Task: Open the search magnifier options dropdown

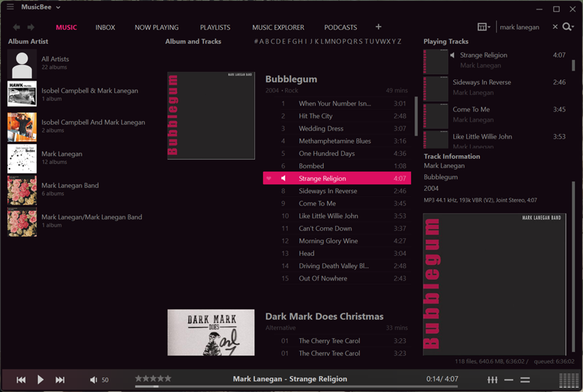Action: (568, 27)
